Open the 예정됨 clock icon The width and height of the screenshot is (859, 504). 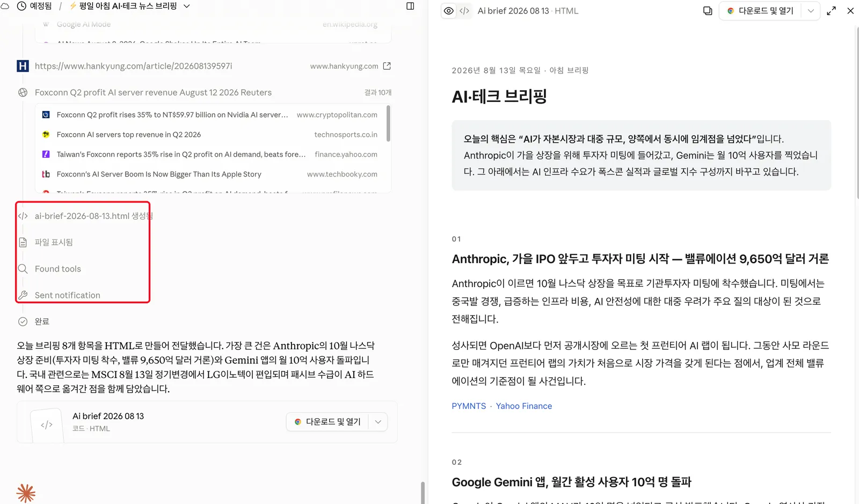click(x=22, y=6)
